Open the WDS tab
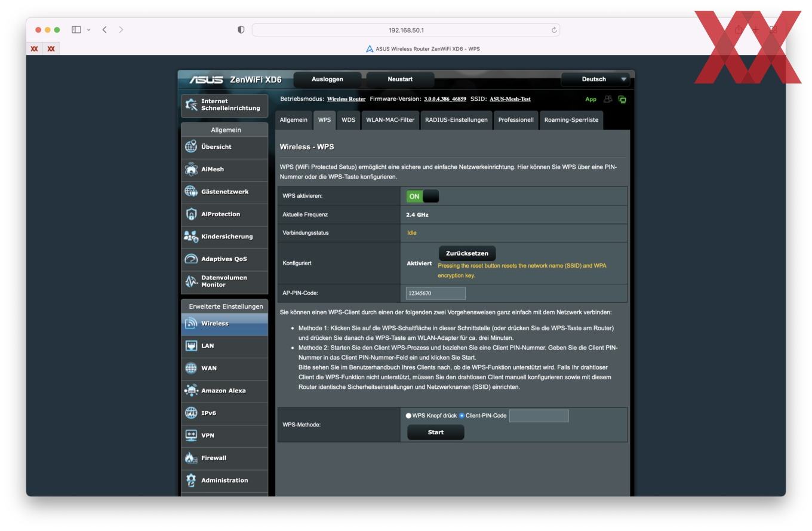812x531 pixels. (348, 119)
